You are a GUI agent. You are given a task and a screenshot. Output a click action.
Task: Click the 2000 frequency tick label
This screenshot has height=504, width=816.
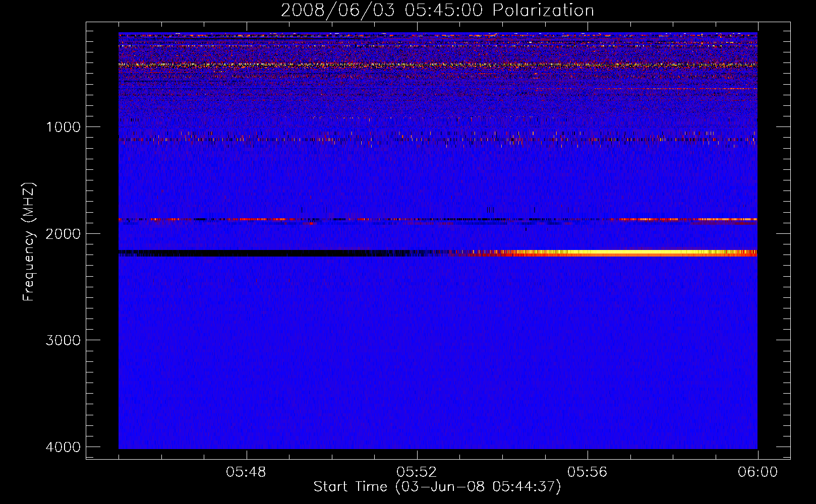[63, 234]
